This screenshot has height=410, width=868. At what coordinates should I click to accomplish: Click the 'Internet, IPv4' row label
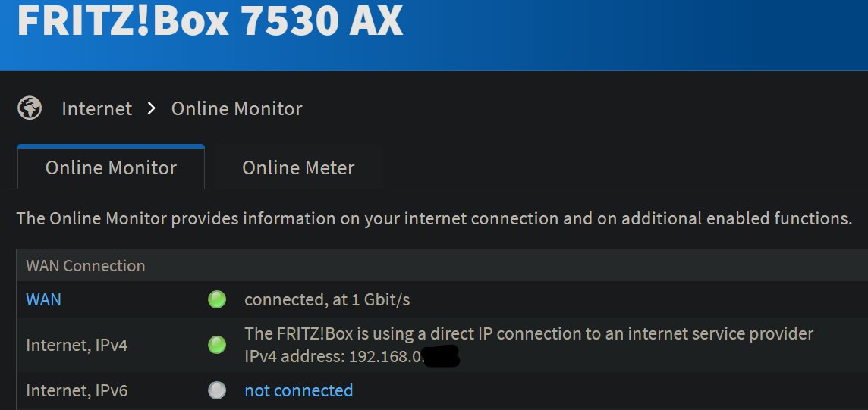(77, 346)
